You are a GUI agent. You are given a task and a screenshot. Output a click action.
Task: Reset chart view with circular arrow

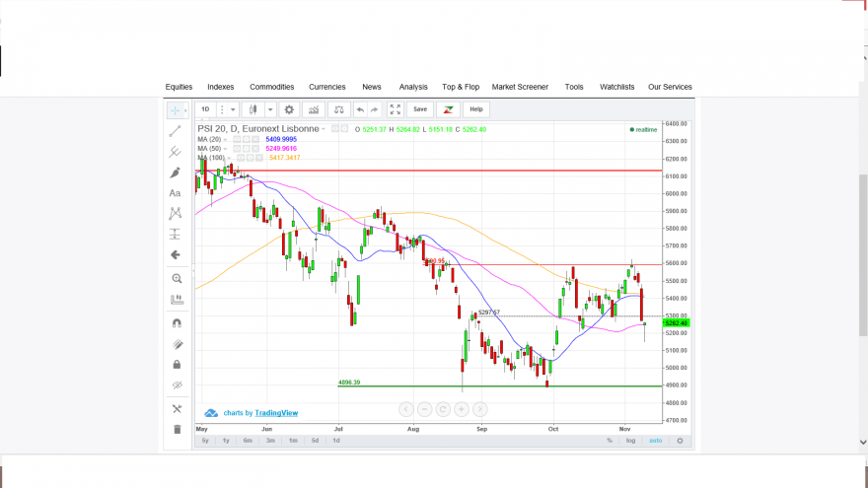[443, 409]
